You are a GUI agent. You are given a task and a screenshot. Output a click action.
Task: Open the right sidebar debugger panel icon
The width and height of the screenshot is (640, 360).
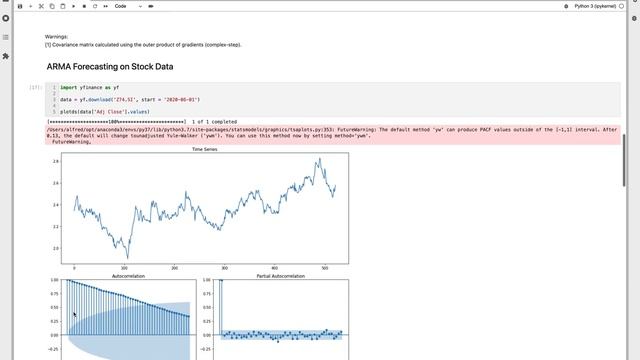(x=634, y=18)
